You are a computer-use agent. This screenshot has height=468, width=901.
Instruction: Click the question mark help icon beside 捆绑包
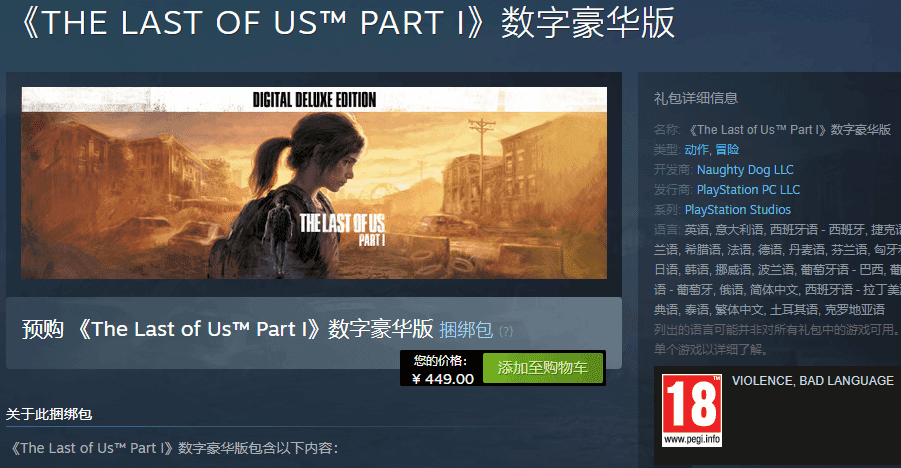coord(506,331)
